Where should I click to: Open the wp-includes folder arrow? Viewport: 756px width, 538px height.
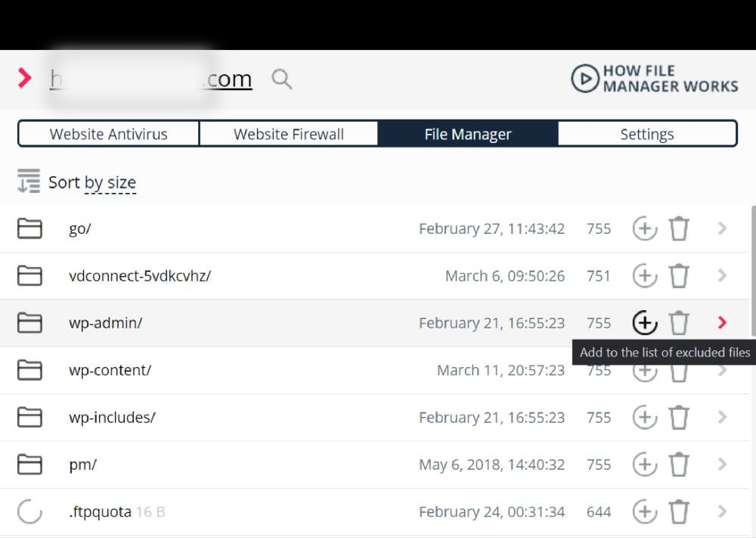point(722,418)
